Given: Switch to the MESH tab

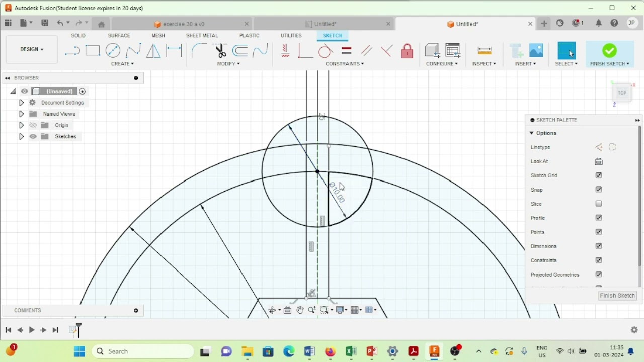Looking at the screenshot, I should coord(158,36).
